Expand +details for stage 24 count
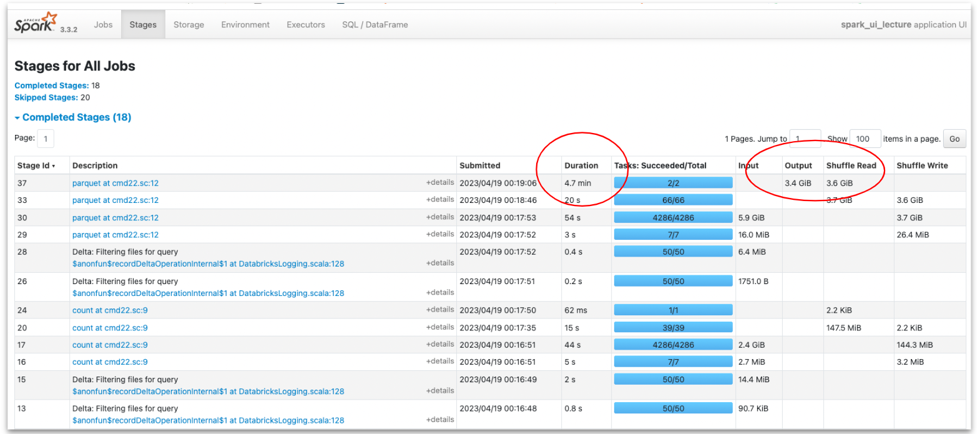The width and height of the screenshot is (980, 434). pyautogui.click(x=439, y=310)
